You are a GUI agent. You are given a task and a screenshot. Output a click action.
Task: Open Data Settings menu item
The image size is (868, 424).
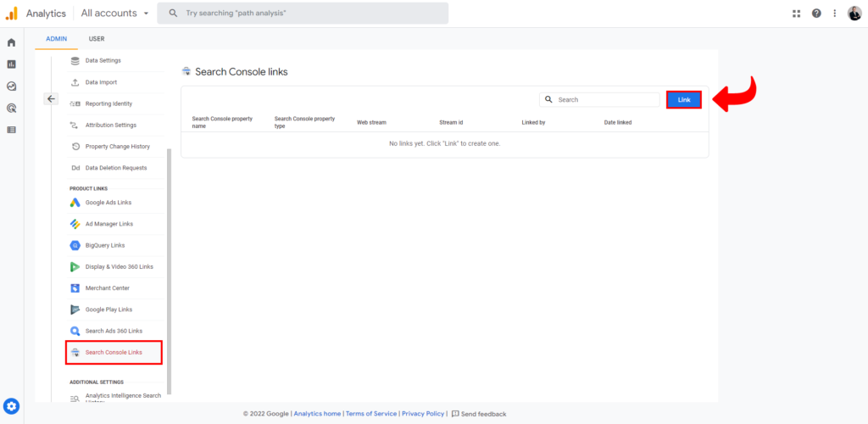click(x=103, y=60)
